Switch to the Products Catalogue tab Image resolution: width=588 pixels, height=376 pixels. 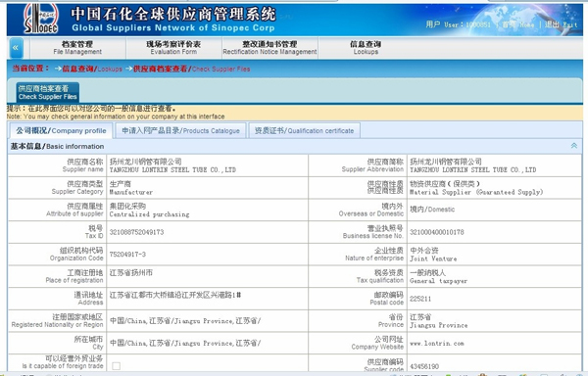(180, 130)
